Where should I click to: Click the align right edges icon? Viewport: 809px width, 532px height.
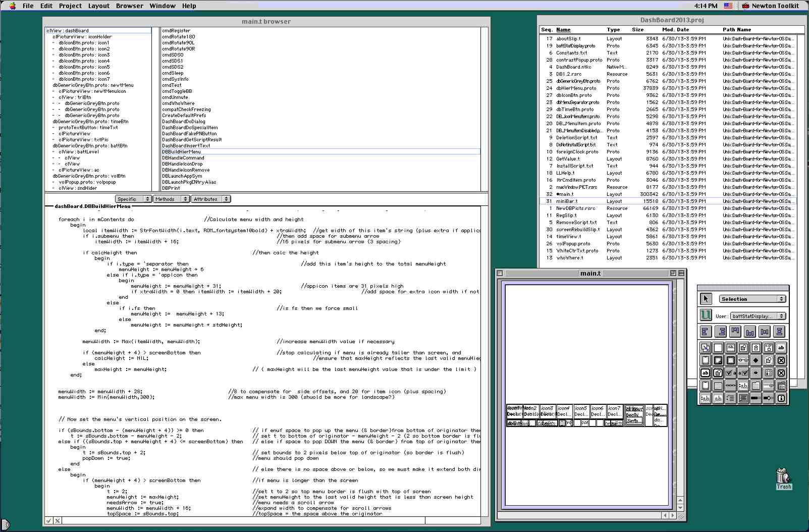[x=721, y=332]
